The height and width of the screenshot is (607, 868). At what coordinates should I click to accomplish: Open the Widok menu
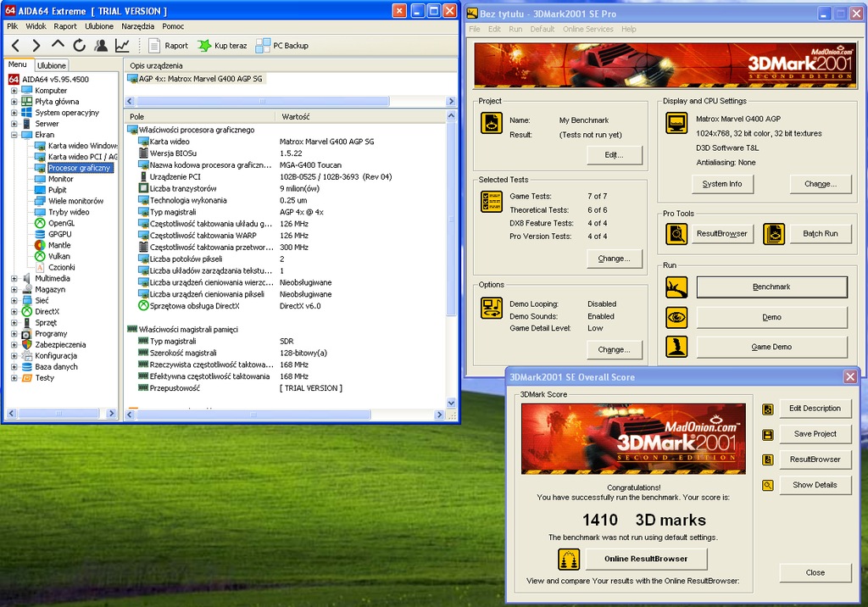point(36,26)
